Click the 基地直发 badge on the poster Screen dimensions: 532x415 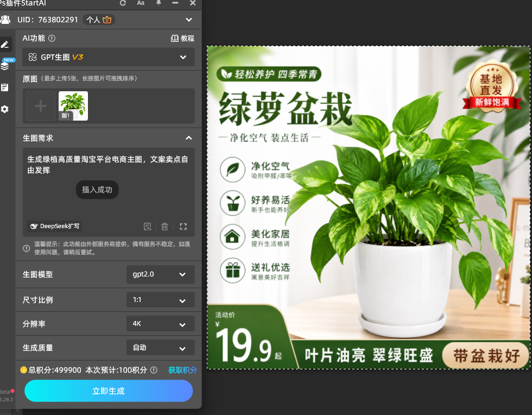(492, 86)
